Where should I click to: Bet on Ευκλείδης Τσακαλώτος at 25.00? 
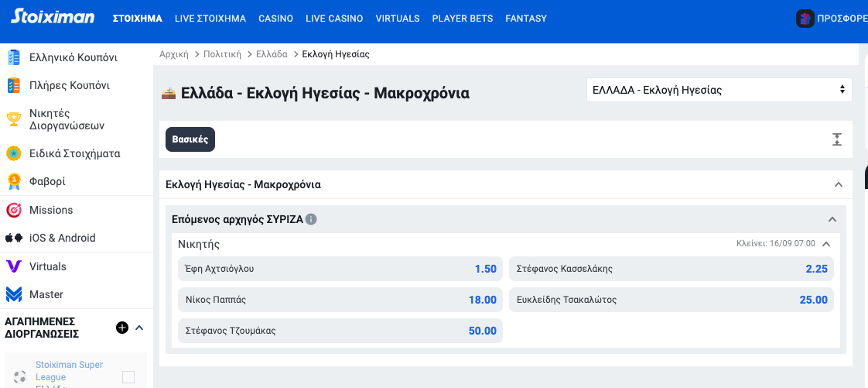pos(671,300)
